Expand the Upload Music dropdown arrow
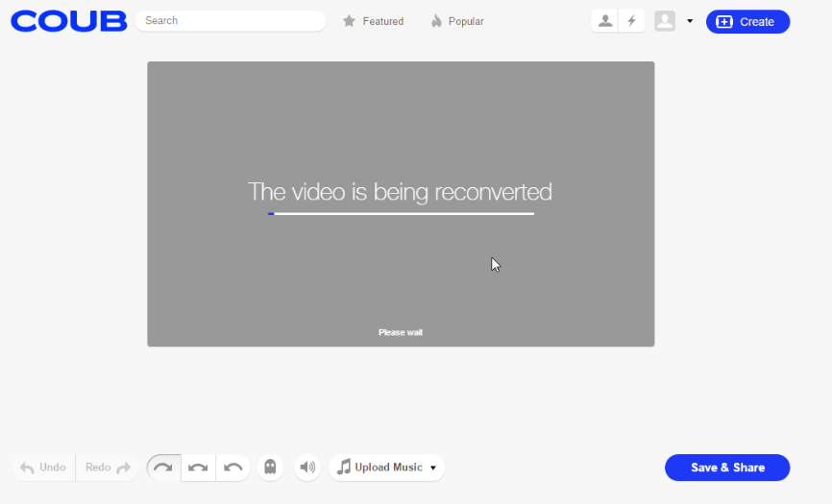The image size is (832, 504). click(x=433, y=468)
